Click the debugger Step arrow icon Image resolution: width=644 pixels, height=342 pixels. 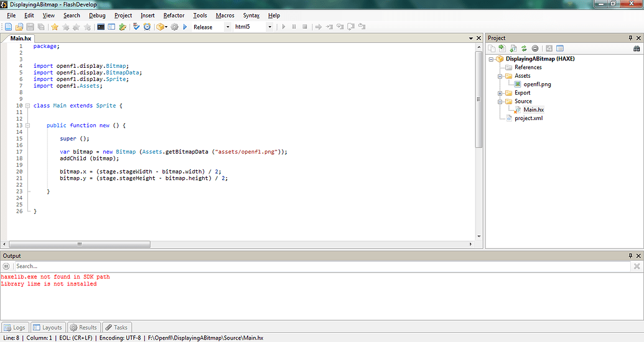click(x=319, y=27)
